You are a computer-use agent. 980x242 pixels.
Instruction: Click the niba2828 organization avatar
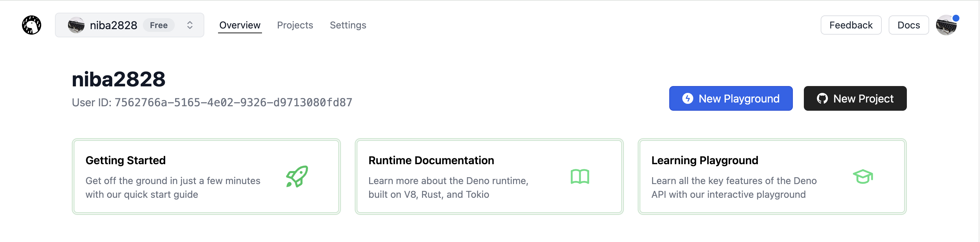point(76,25)
